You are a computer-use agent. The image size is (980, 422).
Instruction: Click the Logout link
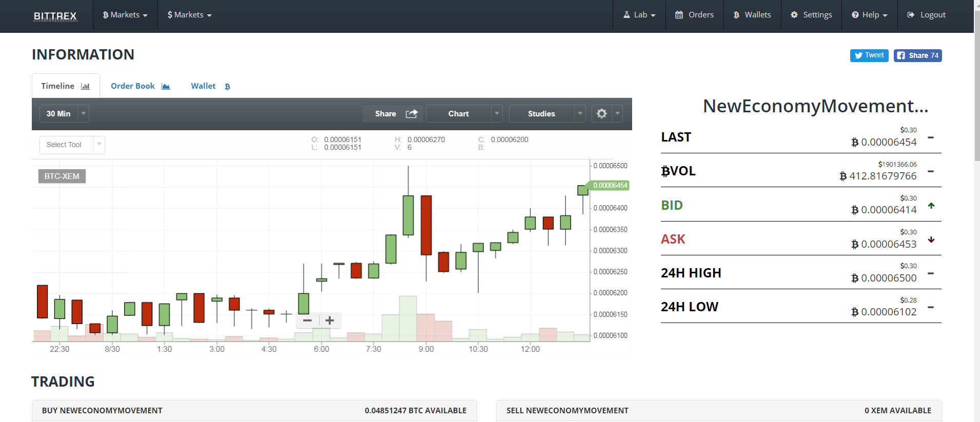point(927,15)
